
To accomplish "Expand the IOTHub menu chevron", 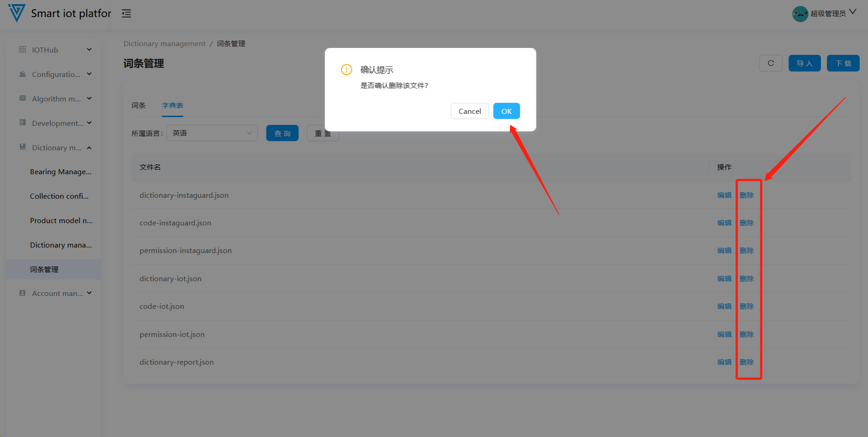I will (x=89, y=49).
